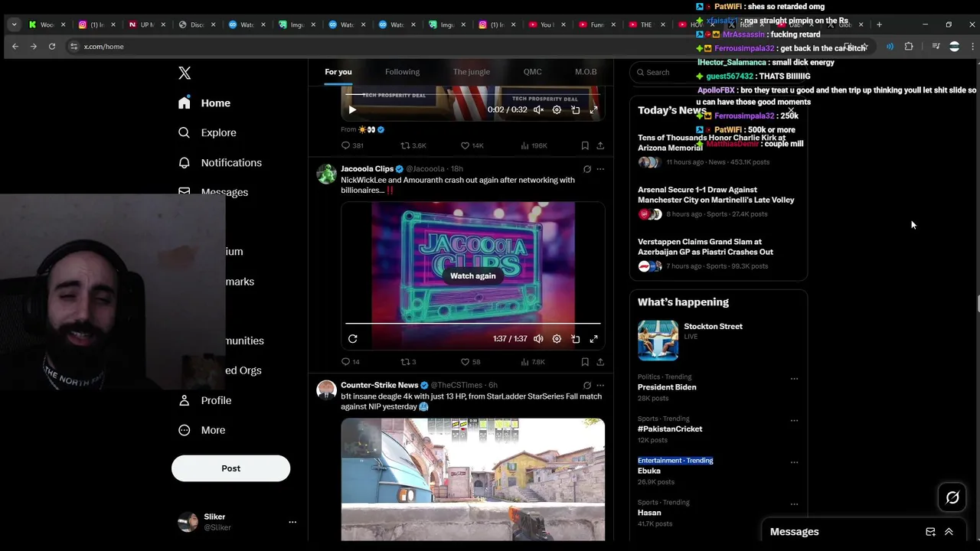Reply to Jacooola post with 14 comments
Screen dimensions: 980x551
pyautogui.click(x=351, y=362)
